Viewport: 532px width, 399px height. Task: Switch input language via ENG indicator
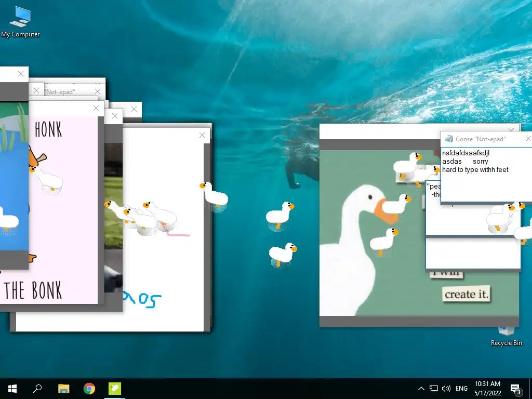pyautogui.click(x=461, y=389)
